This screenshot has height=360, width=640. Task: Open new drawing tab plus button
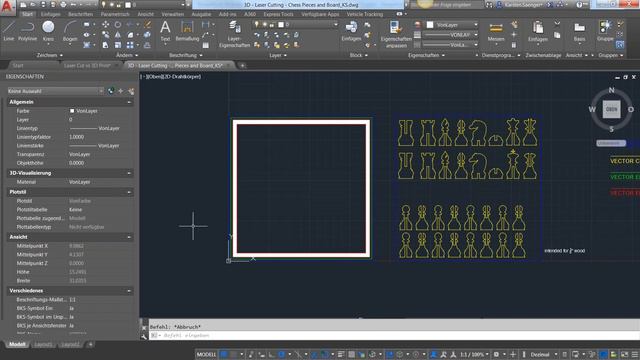click(242, 65)
